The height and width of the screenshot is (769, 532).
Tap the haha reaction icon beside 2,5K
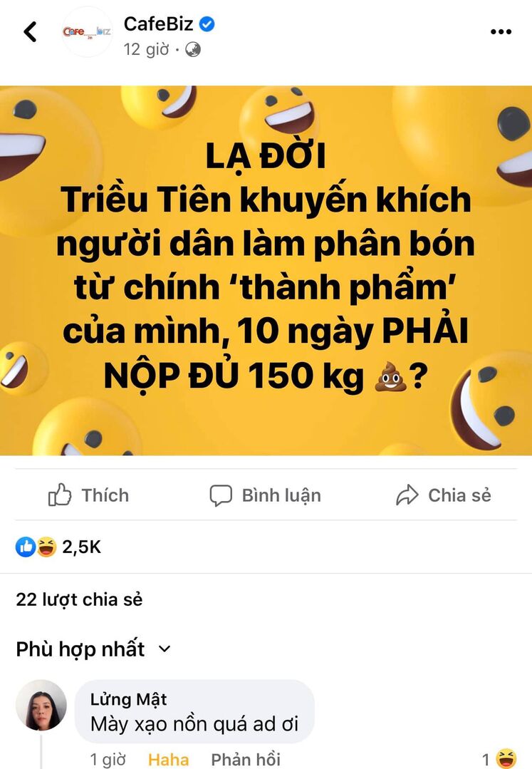(x=46, y=547)
